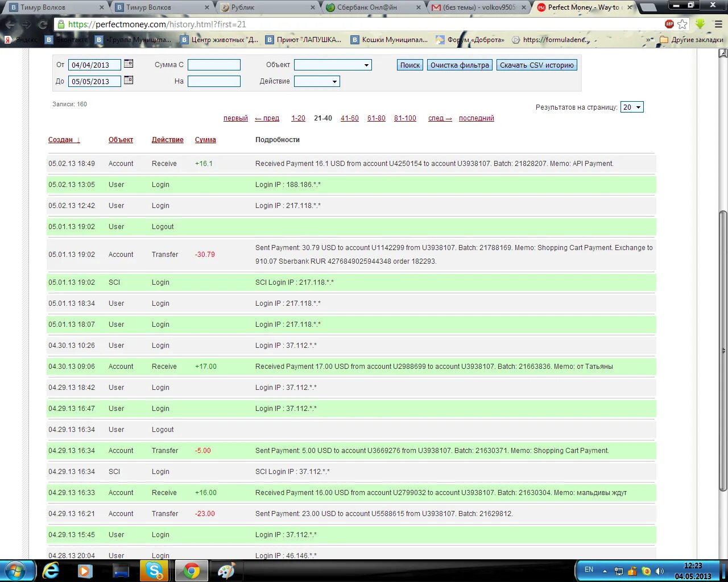
Task: Sort by the Создан column
Action: [64, 140]
